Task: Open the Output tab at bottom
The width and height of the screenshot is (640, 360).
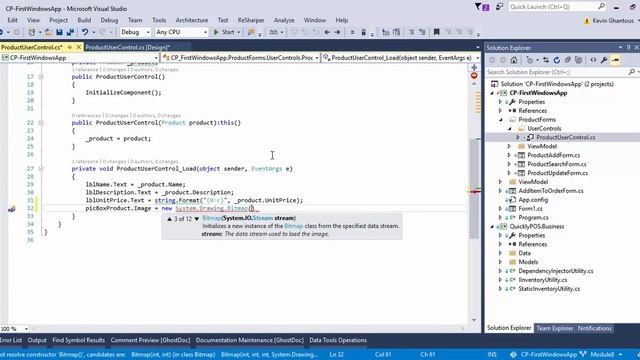Action: click(x=37, y=340)
